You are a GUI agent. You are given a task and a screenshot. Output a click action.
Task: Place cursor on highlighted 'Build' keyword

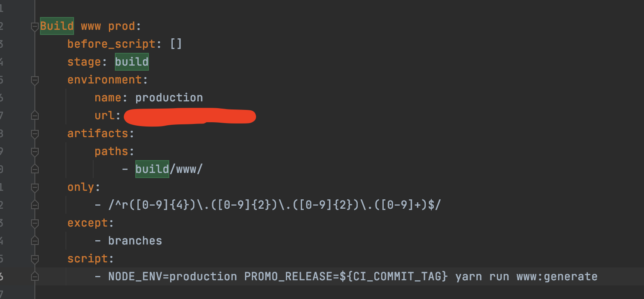coord(57,26)
